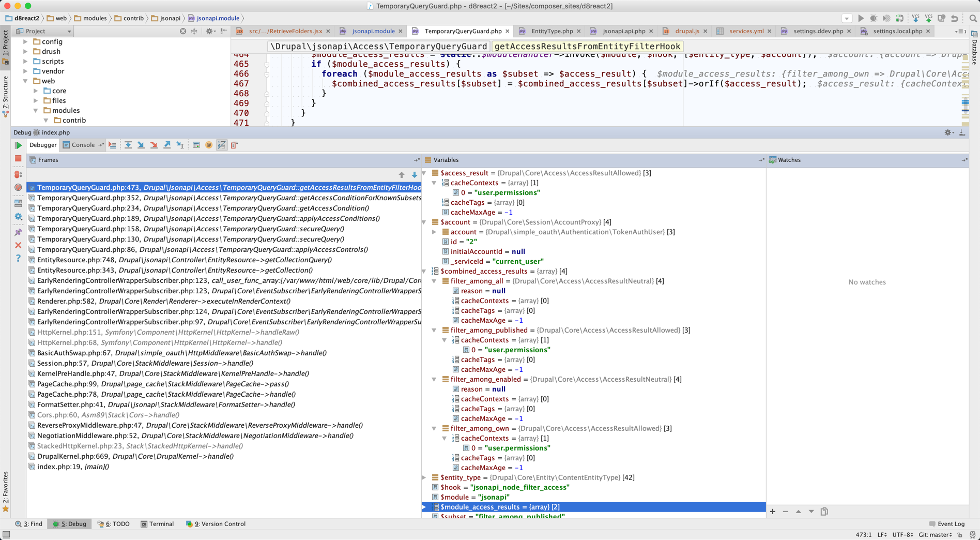Collapse $access_result variable node
The width and height of the screenshot is (980, 540).
(x=424, y=173)
